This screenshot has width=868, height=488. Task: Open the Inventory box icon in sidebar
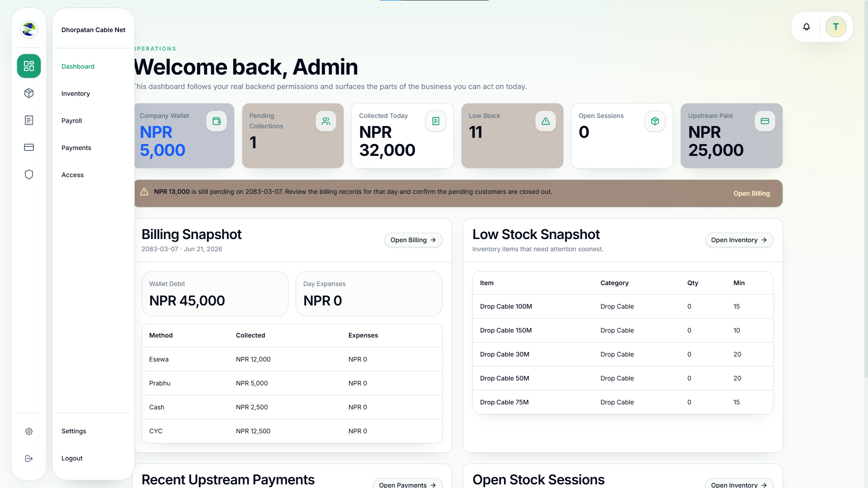tap(29, 93)
